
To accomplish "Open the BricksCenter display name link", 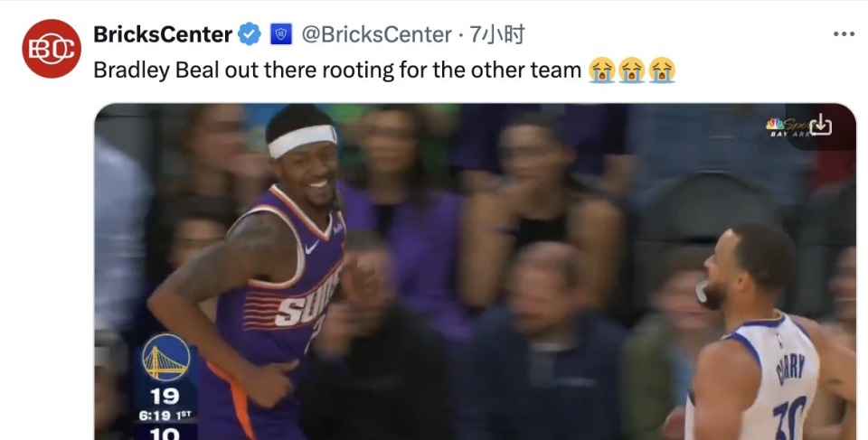I will pos(163,35).
